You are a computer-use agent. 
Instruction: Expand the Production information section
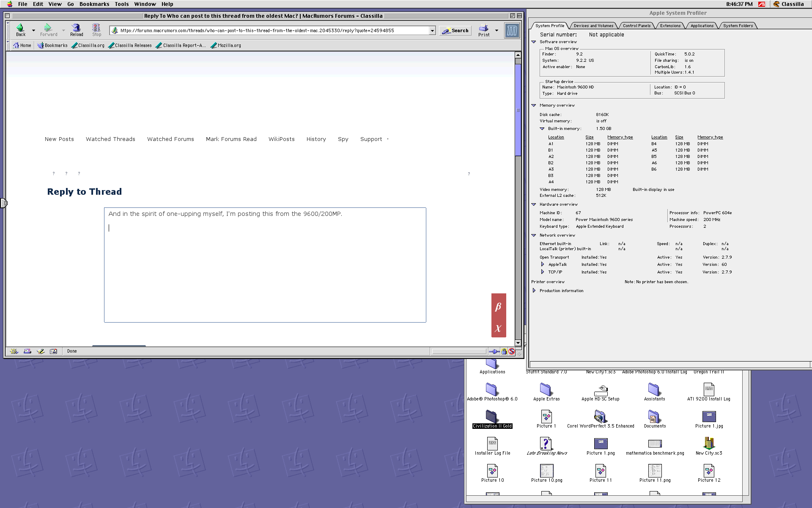[x=534, y=290]
